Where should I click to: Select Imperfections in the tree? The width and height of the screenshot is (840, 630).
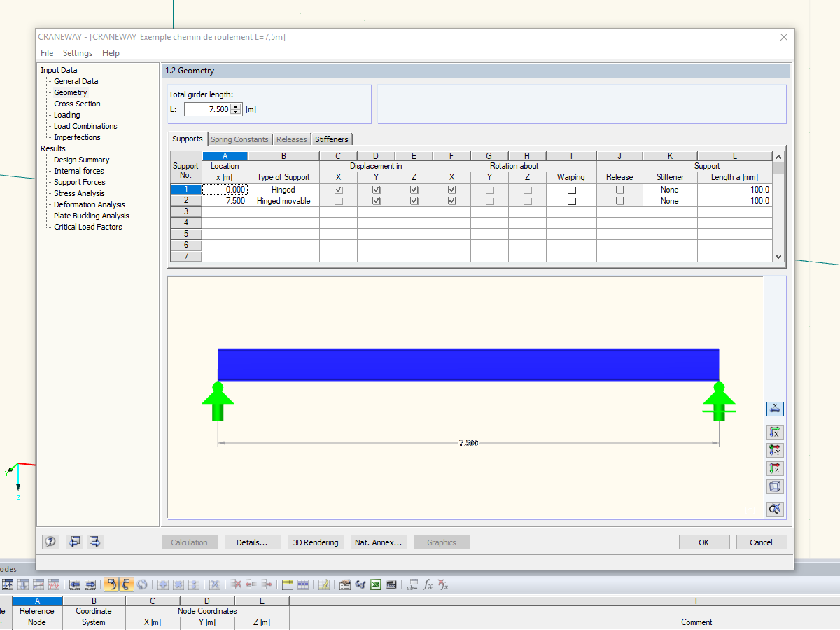[x=77, y=137]
